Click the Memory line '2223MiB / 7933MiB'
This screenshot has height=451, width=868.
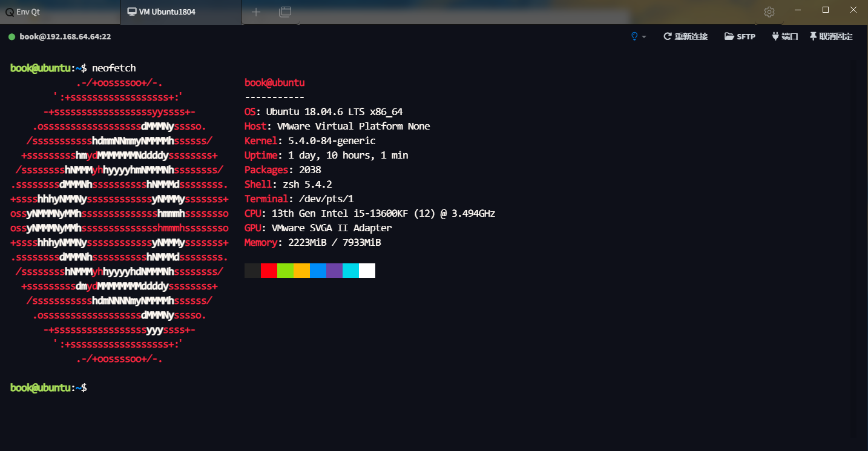pos(334,242)
